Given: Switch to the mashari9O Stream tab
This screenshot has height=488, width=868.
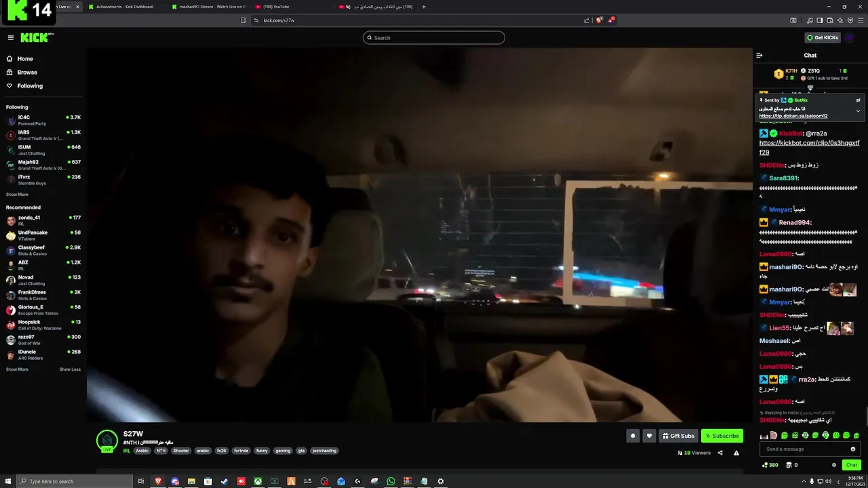Looking at the screenshot, I should (x=210, y=7).
